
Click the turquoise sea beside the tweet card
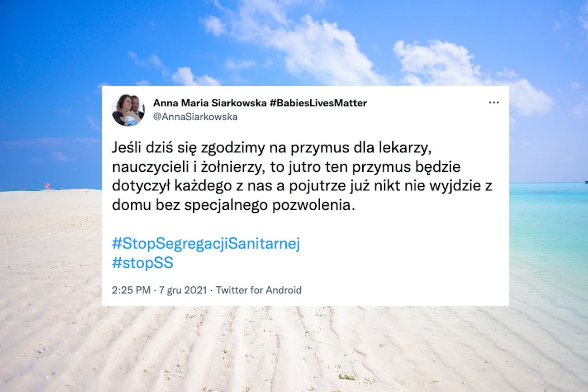click(548, 226)
